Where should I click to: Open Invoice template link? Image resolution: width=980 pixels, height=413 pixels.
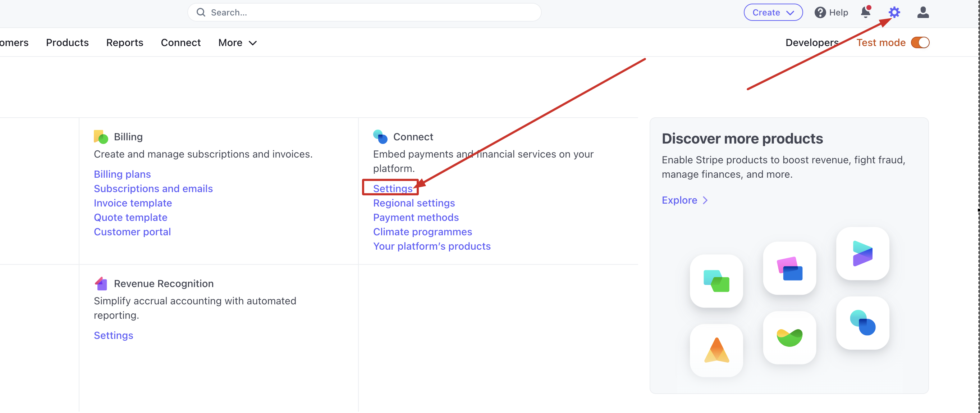click(x=133, y=203)
